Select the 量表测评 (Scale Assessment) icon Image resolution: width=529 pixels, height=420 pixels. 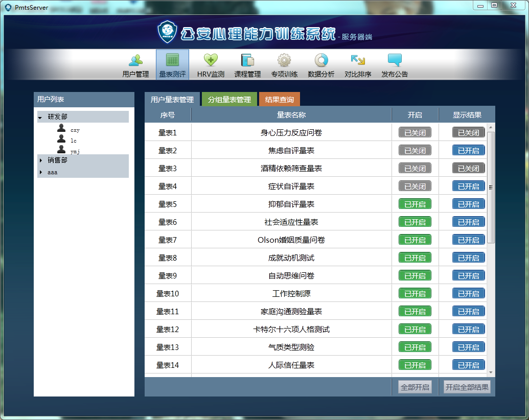172,64
